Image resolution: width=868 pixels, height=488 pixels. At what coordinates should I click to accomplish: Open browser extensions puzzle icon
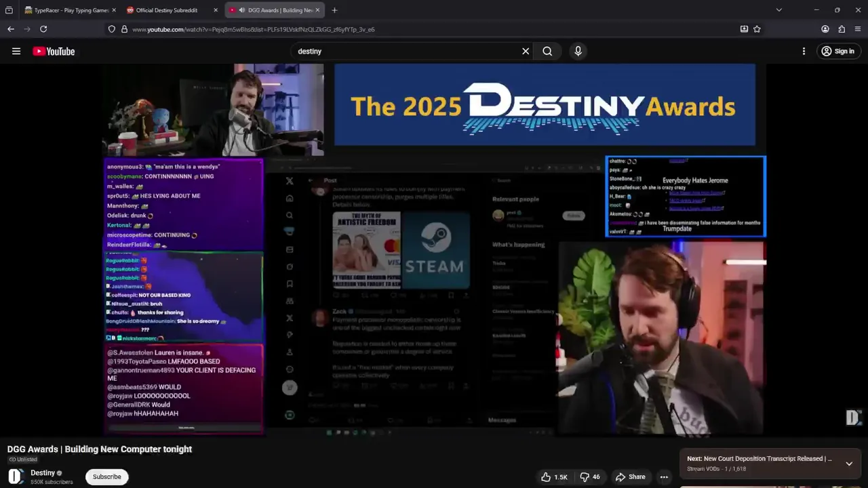pyautogui.click(x=842, y=29)
